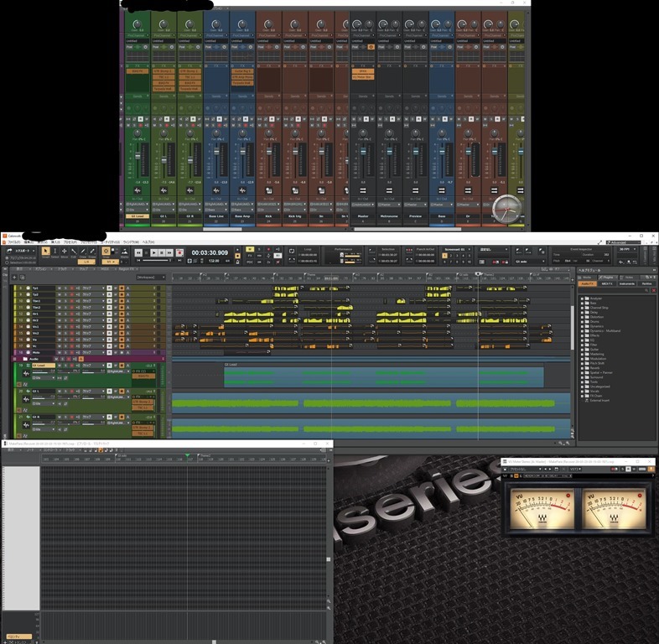
Task: Click the Snap to grid icon
Action: click(106, 251)
